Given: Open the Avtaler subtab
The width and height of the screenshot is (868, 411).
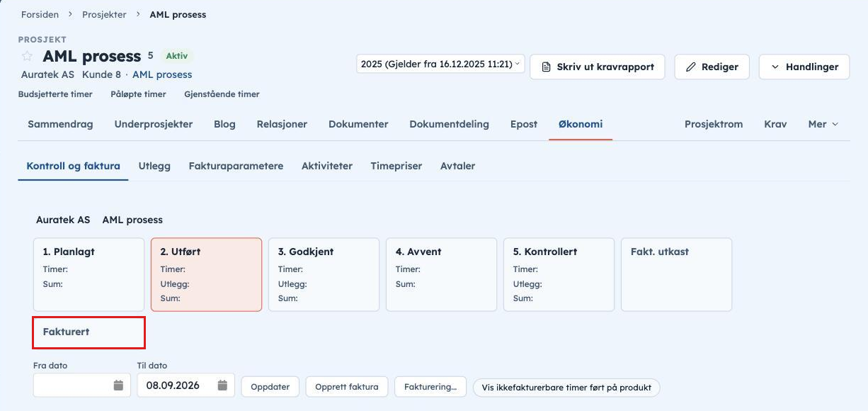Looking at the screenshot, I should pos(457,166).
